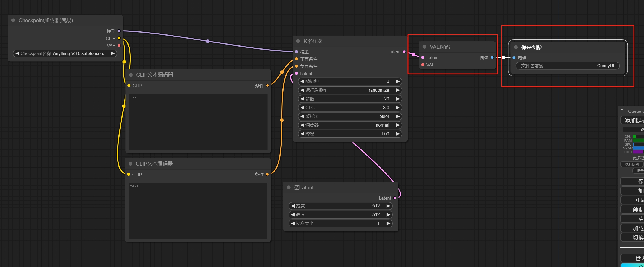
Task: Decrease 随机种 with its left arrow
Action: (302, 81)
